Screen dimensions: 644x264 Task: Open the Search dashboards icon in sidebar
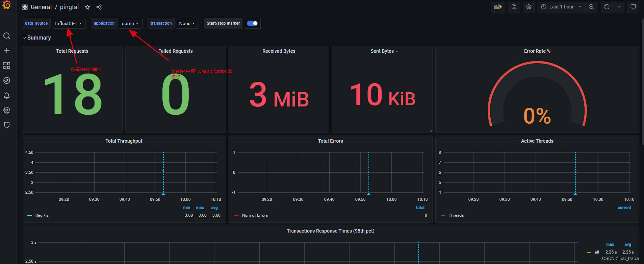point(7,36)
